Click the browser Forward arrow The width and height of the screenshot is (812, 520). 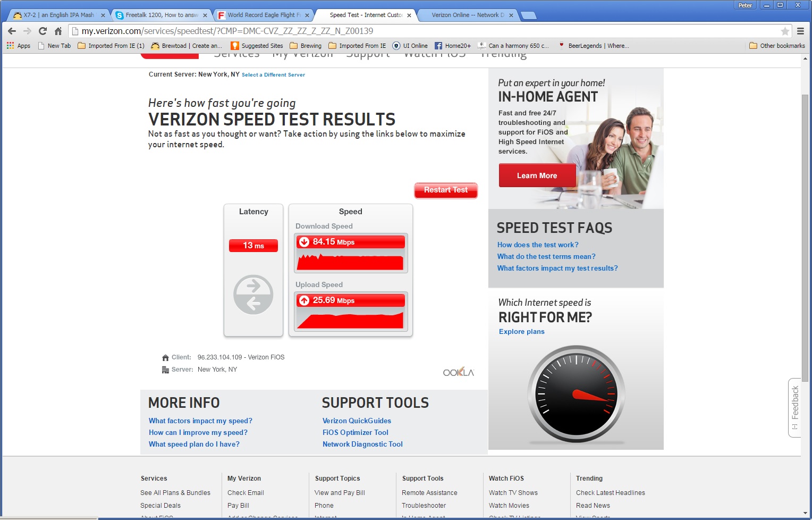coord(27,31)
